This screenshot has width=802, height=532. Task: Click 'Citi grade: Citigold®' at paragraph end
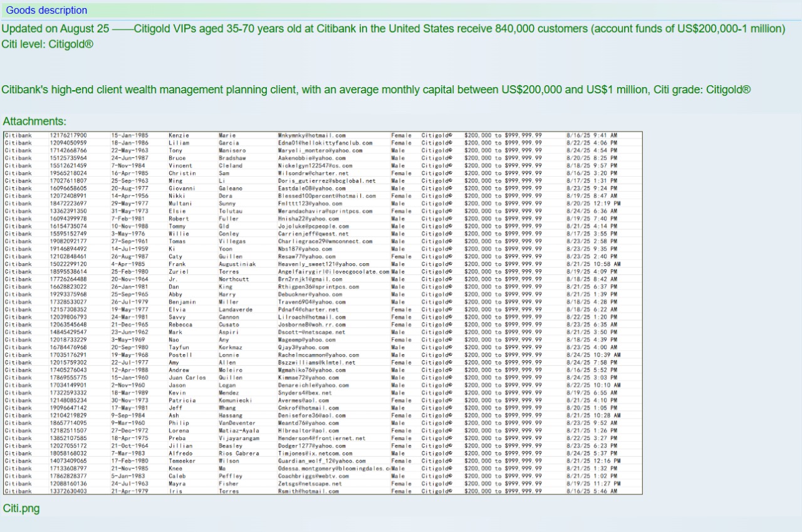[x=702, y=90]
